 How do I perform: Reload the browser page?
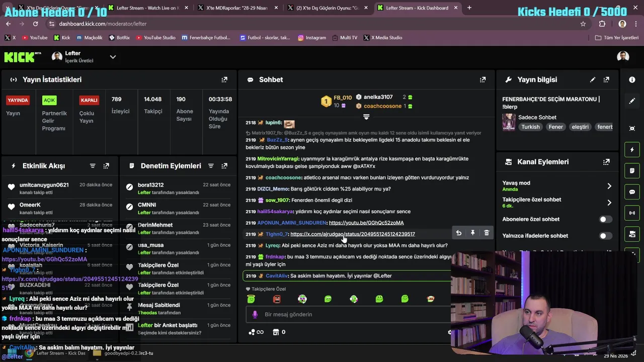pos(35,24)
